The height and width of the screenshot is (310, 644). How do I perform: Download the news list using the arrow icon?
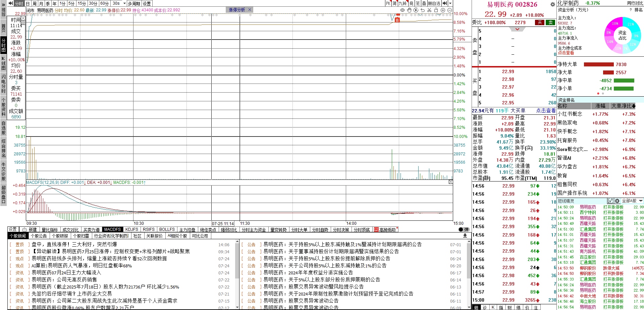465,236
